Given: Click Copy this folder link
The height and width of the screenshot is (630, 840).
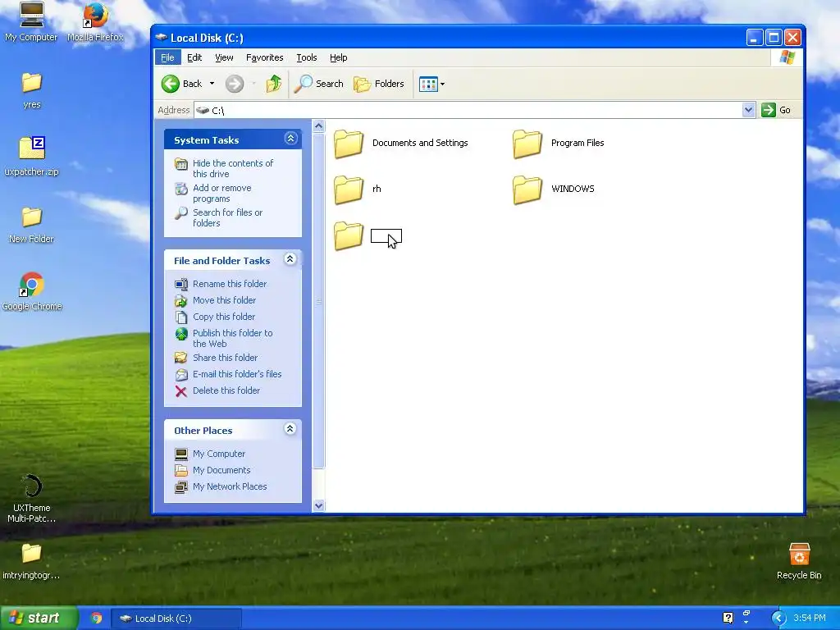Looking at the screenshot, I should click(224, 317).
